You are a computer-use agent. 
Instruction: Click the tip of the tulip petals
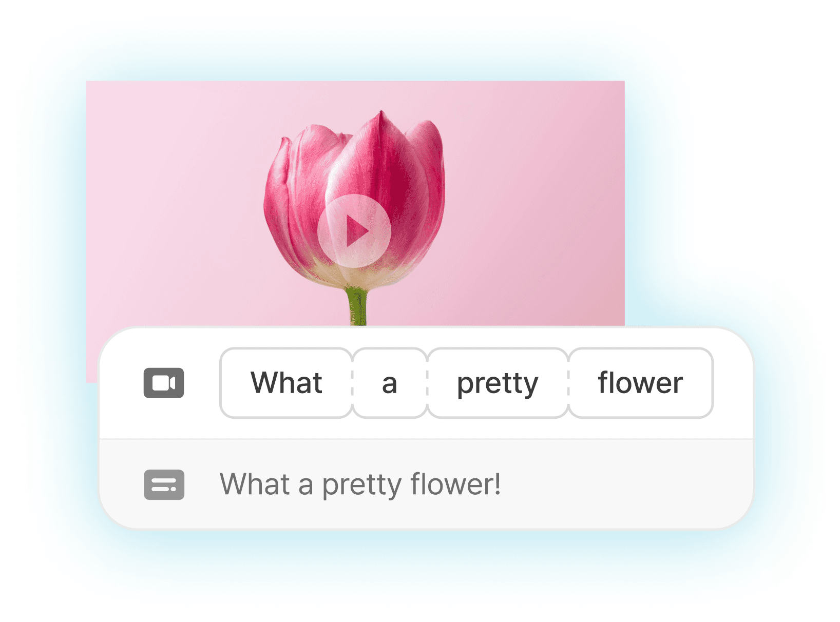point(380,114)
